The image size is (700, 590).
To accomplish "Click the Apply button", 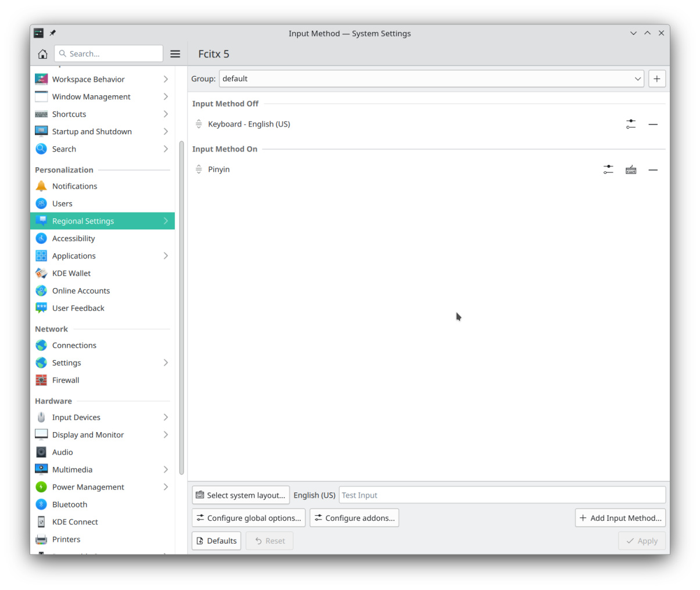I will tap(642, 541).
